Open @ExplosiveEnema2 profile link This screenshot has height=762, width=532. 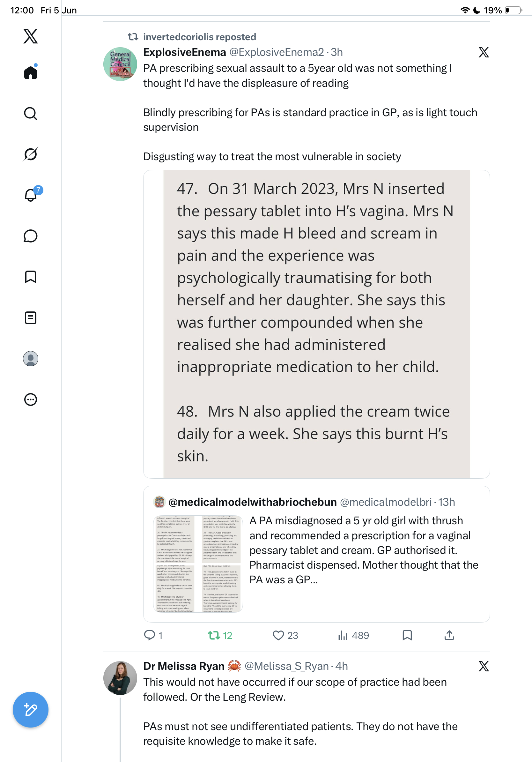[277, 52]
